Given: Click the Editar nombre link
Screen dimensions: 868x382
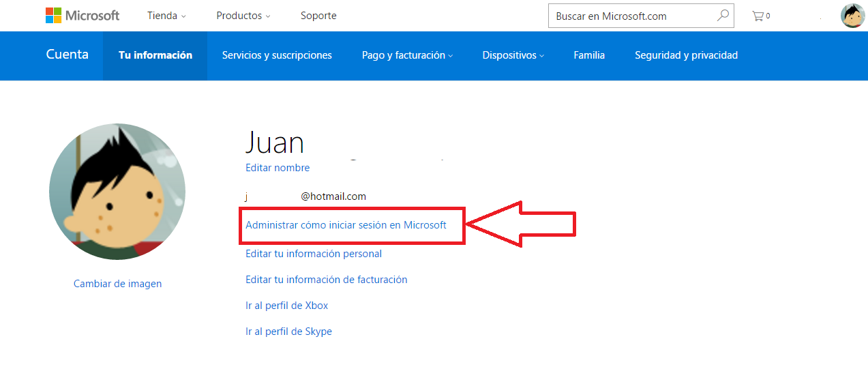Looking at the screenshot, I should click(278, 168).
